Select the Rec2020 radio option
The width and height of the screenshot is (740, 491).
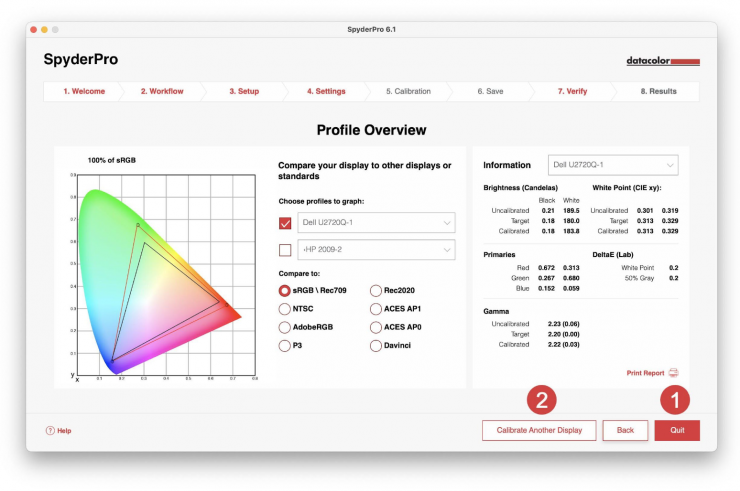point(376,290)
